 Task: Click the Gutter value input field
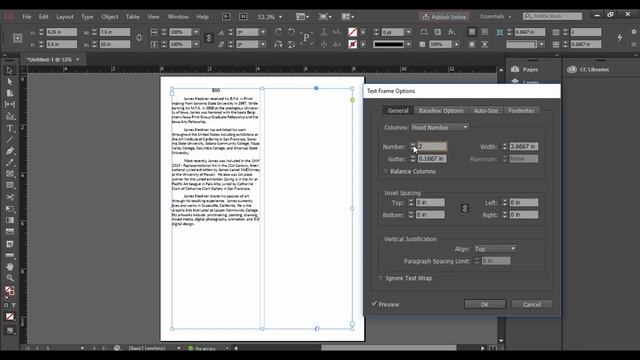click(432, 158)
